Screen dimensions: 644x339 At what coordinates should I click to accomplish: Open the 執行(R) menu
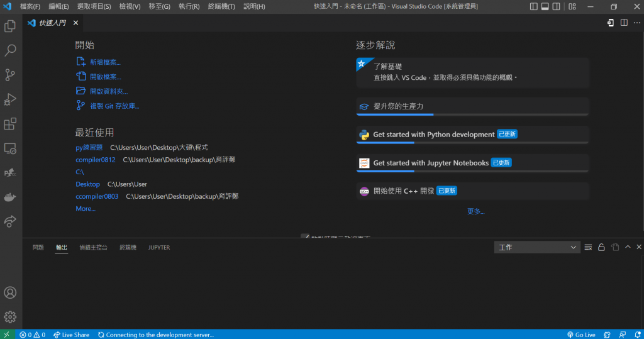coord(189,6)
